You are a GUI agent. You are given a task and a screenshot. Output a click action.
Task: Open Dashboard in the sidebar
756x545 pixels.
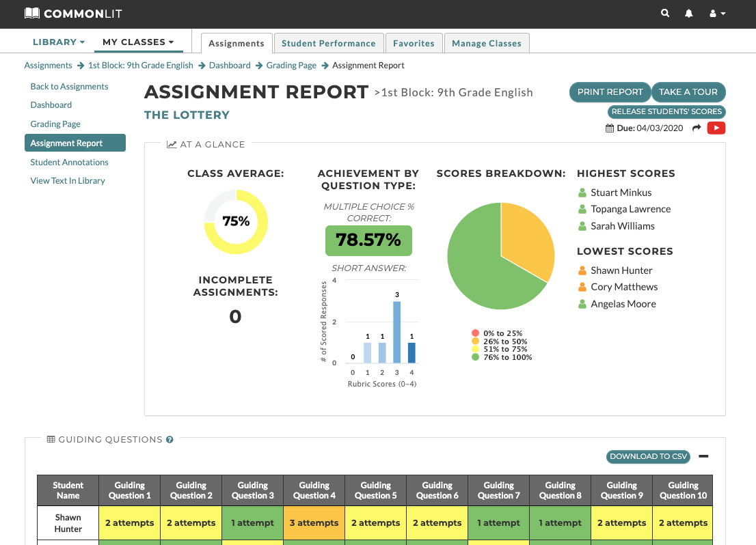51,104
